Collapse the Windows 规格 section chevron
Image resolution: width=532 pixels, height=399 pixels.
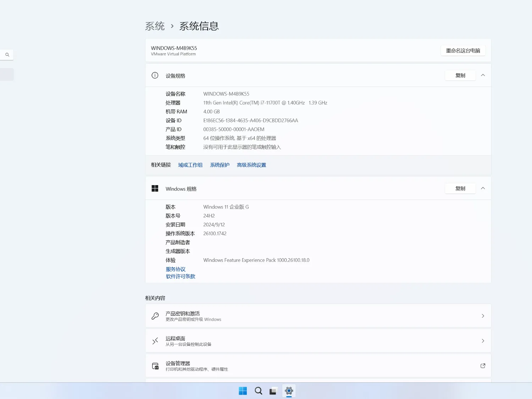(483, 188)
